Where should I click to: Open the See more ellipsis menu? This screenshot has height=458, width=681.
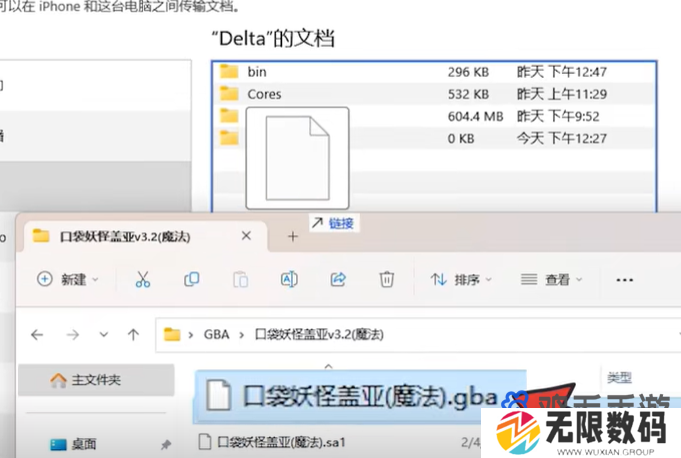(625, 280)
